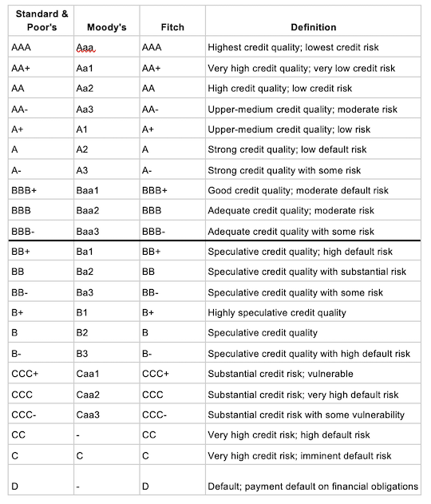431x504 pixels.
Task: Select the Baa3 cell in Moody's column
Action: [x=107, y=231]
